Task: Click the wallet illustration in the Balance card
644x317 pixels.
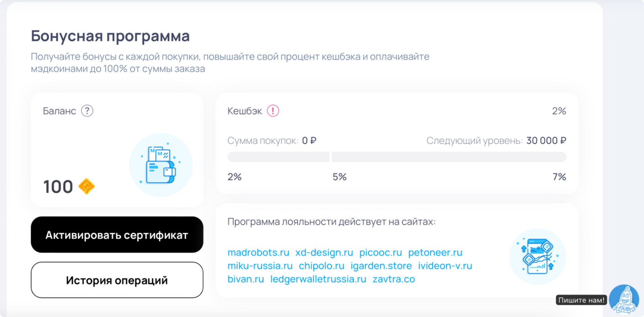Action: [x=161, y=165]
